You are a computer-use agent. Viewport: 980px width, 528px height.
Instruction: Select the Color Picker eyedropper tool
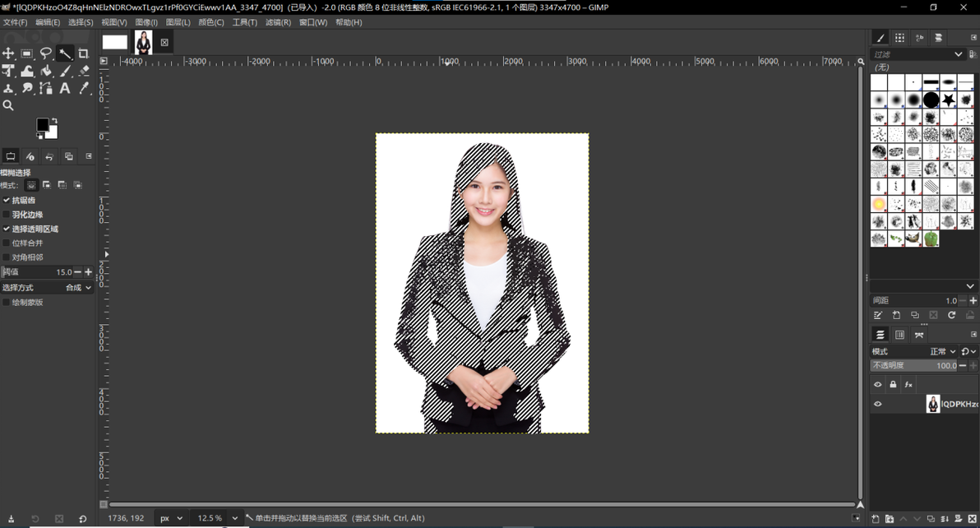(83, 88)
